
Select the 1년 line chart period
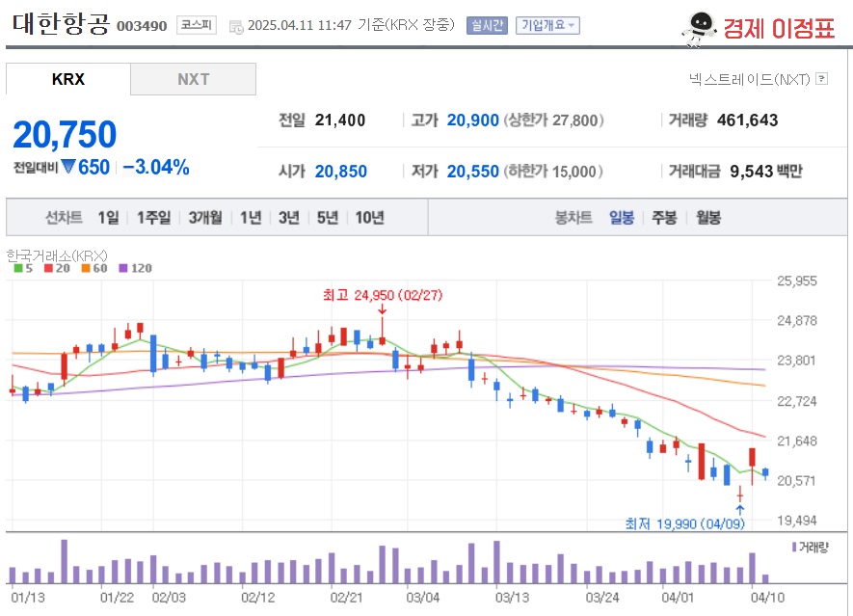click(x=251, y=218)
